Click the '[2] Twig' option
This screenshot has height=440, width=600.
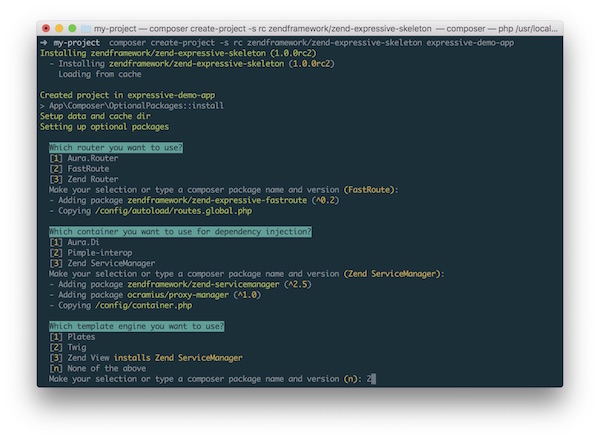(68, 347)
